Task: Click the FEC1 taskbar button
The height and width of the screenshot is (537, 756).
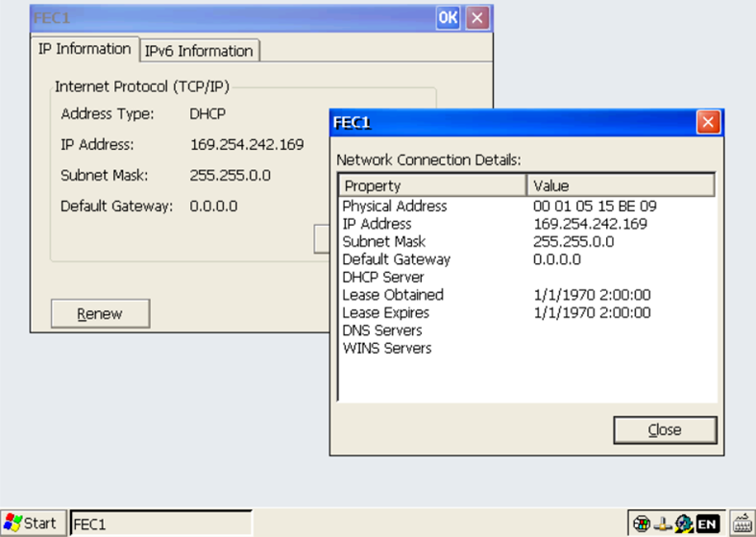Action: [x=161, y=524]
